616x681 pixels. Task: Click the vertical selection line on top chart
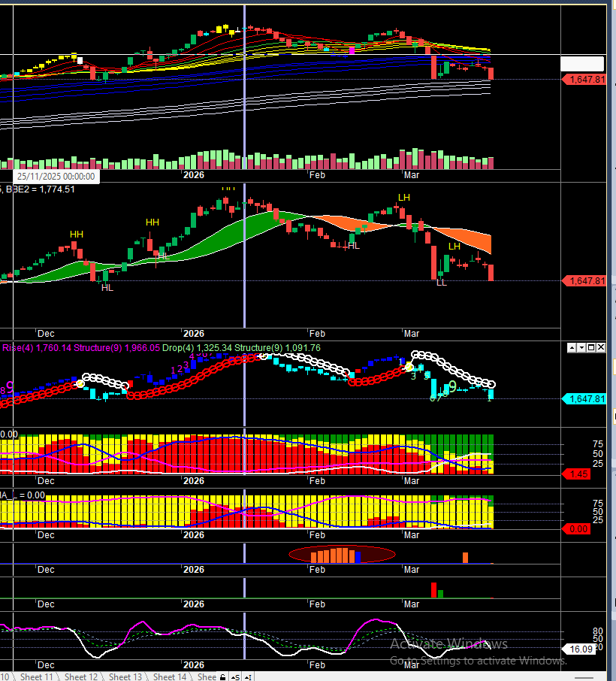click(244, 87)
